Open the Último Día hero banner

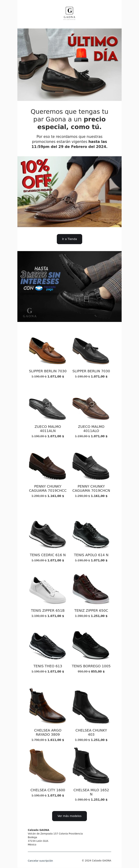click(69, 64)
